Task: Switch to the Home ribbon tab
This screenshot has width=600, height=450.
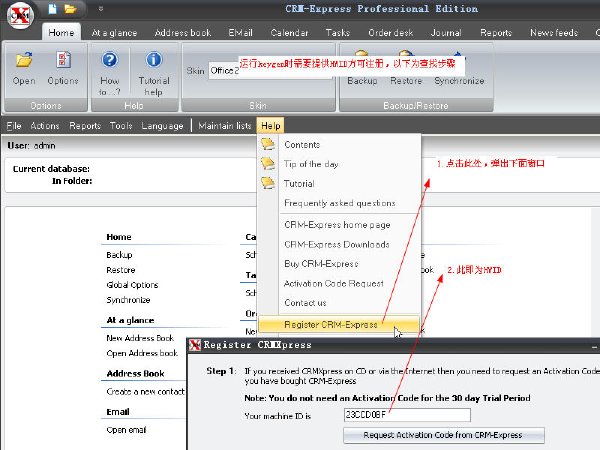Action: [61, 33]
